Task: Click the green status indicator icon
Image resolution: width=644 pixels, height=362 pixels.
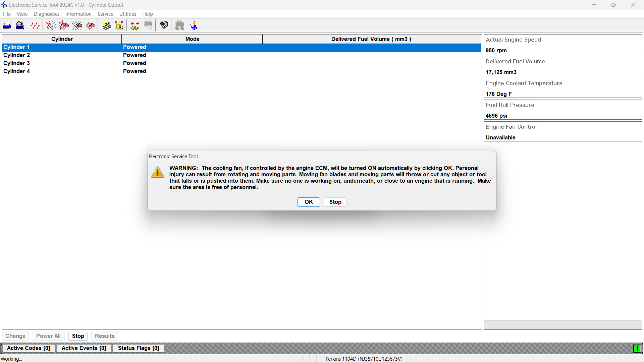Action: [x=637, y=349]
